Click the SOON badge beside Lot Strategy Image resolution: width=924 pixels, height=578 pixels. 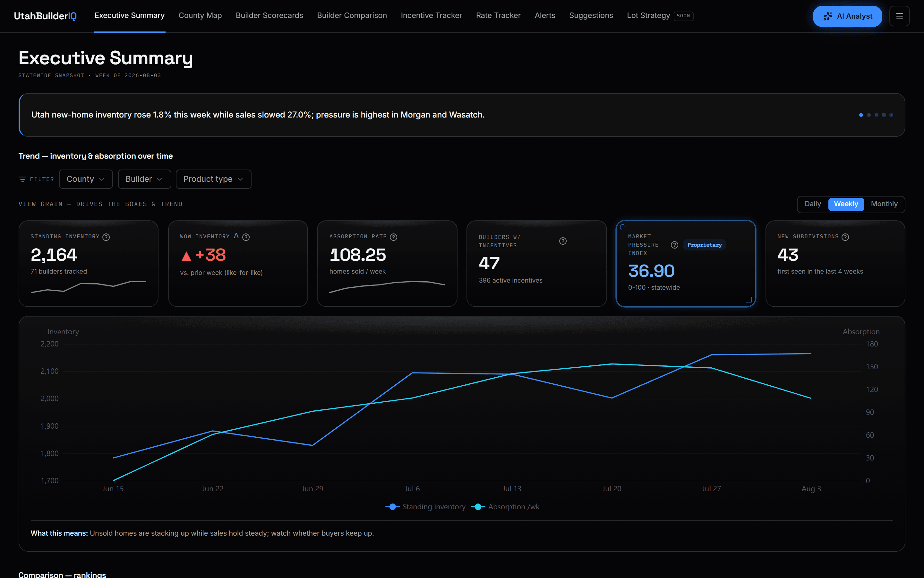tap(683, 16)
